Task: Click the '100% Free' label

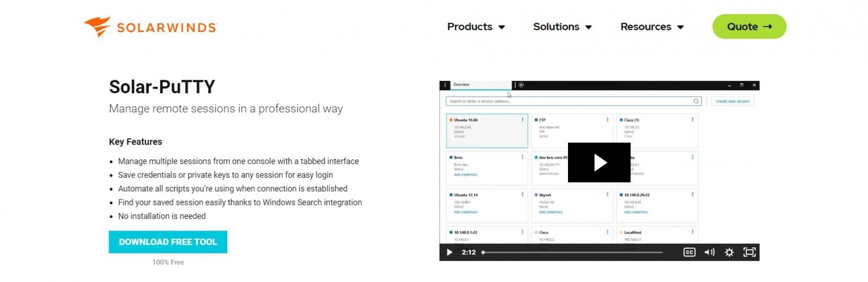Action: [168, 262]
